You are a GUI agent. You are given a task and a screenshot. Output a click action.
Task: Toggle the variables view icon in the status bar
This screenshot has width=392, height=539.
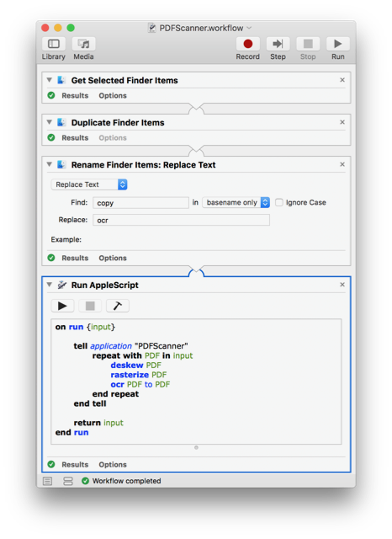point(68,481)
